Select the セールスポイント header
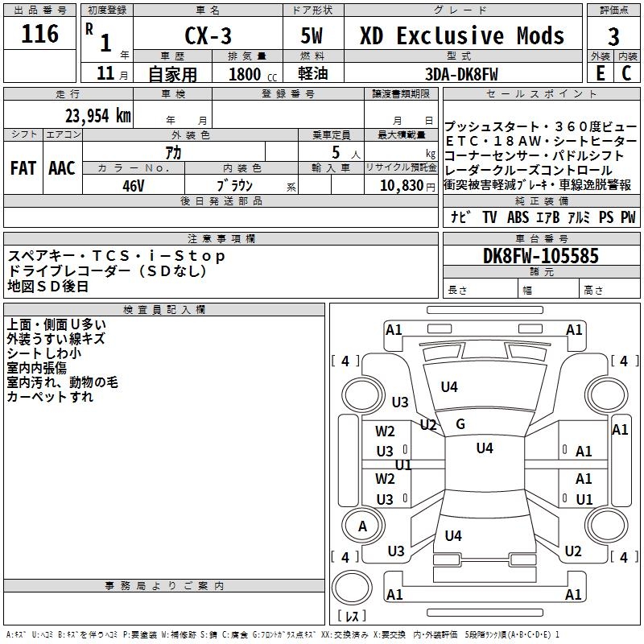This screenshot has width=644, height=644. (541, 94)
